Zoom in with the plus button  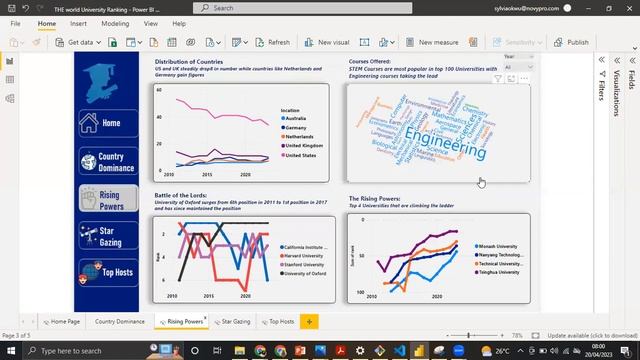tap(502, 336)
